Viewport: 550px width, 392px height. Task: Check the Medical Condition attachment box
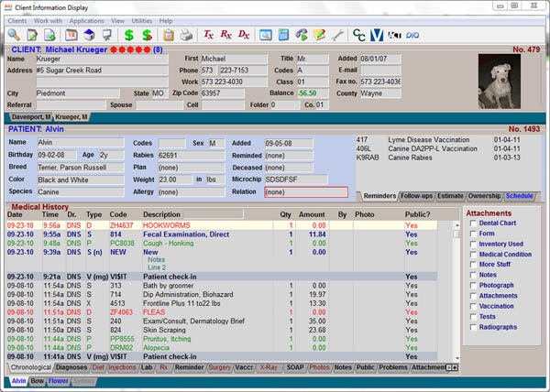pos(473,255)
